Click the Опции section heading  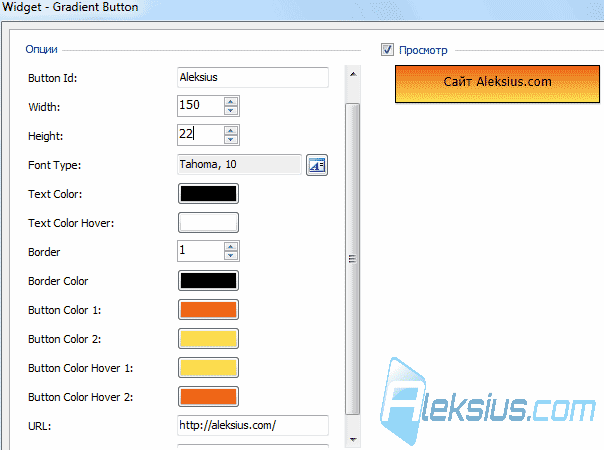(41, 50)
